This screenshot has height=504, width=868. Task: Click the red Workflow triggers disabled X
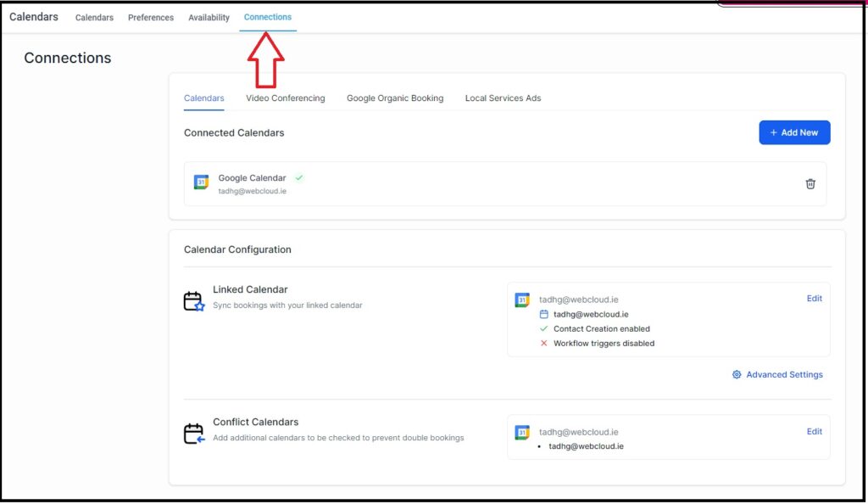[x=544, y=344]
